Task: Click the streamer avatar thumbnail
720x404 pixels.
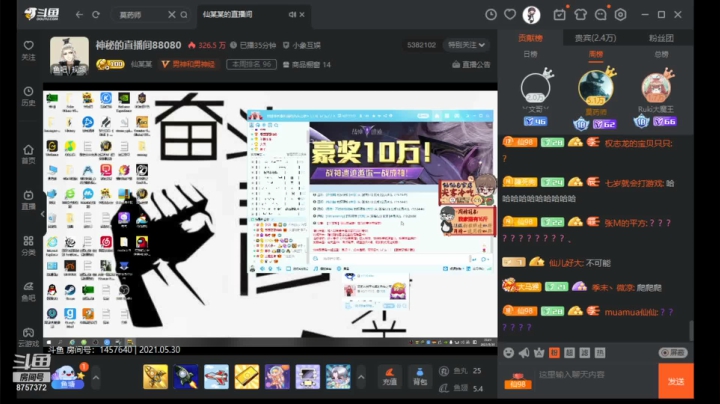Action: tap(69, 56)
